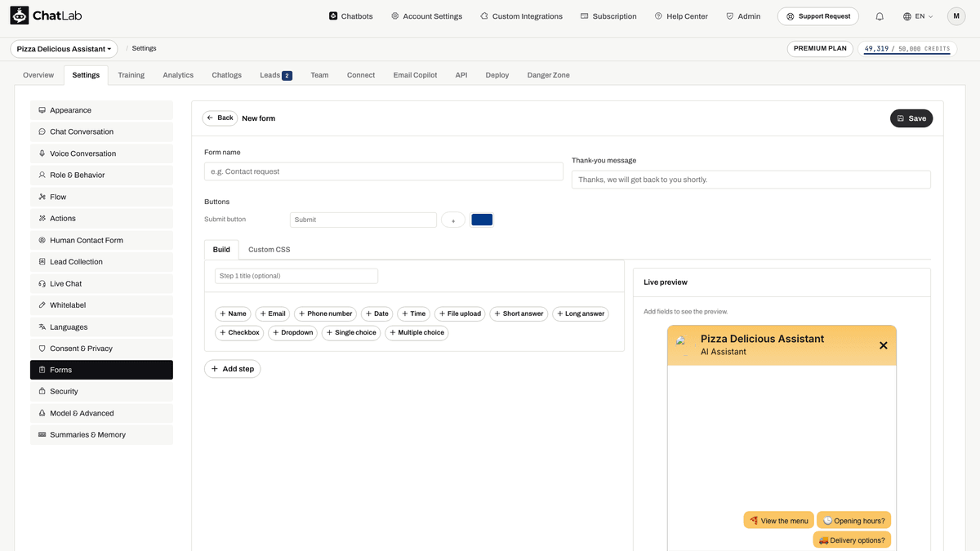Add a Multiple choice field
This screenshot has width=980, height=551.
[416, 333]
